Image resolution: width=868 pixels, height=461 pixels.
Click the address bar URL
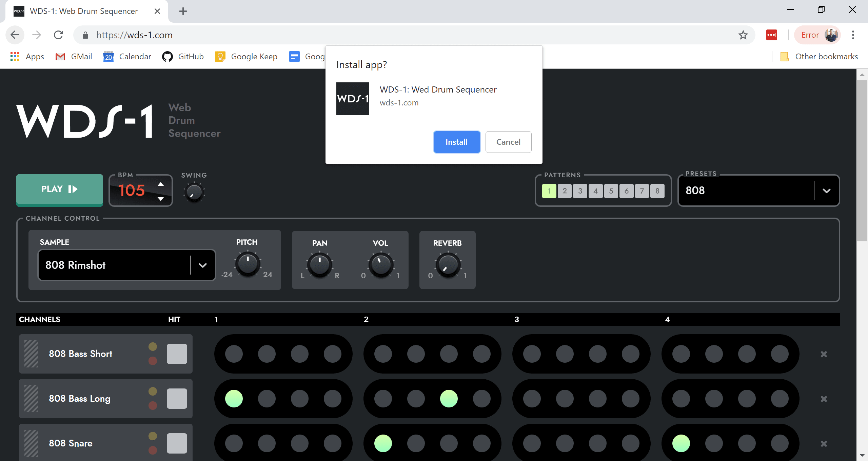[134, 35]
